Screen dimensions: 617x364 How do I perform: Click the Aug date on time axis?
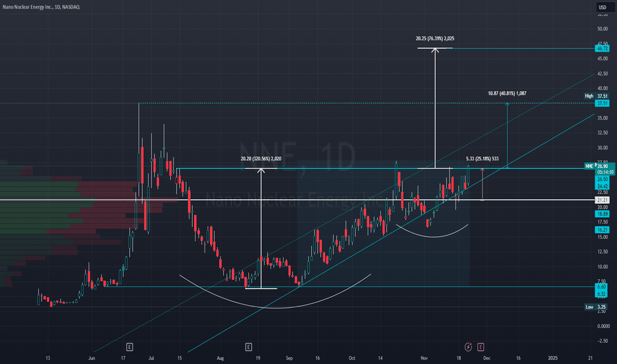pos(220,358)
